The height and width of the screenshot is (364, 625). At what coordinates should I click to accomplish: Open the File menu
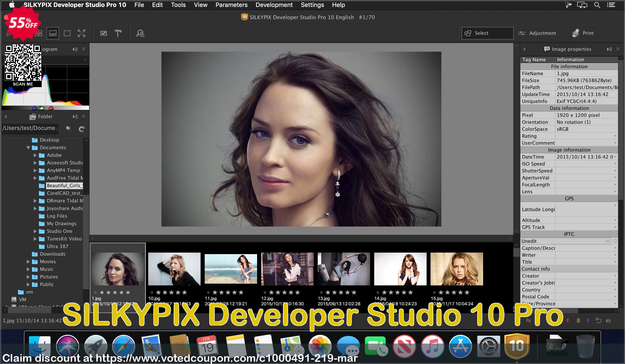click(x=139, y=5)
